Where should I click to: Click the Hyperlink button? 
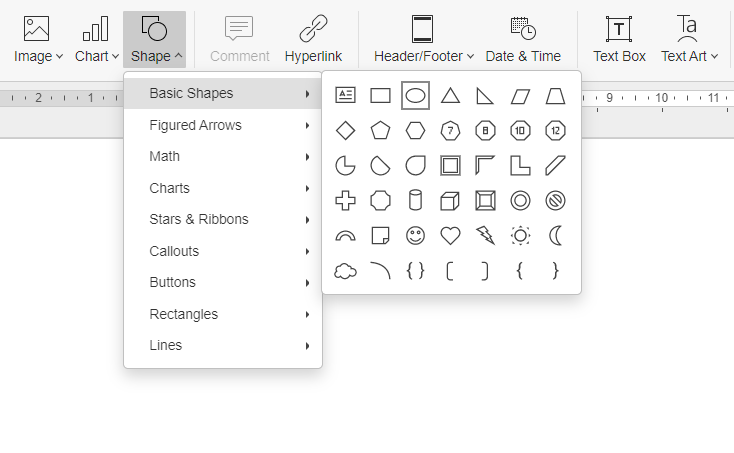click(313, 39)
